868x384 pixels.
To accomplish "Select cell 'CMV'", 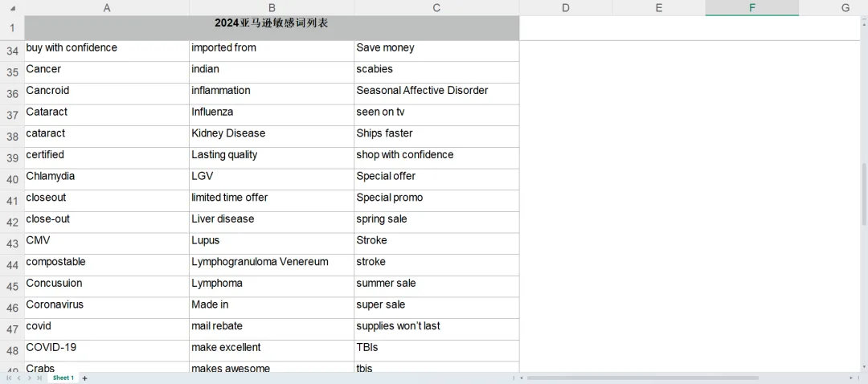I will 107,244.
